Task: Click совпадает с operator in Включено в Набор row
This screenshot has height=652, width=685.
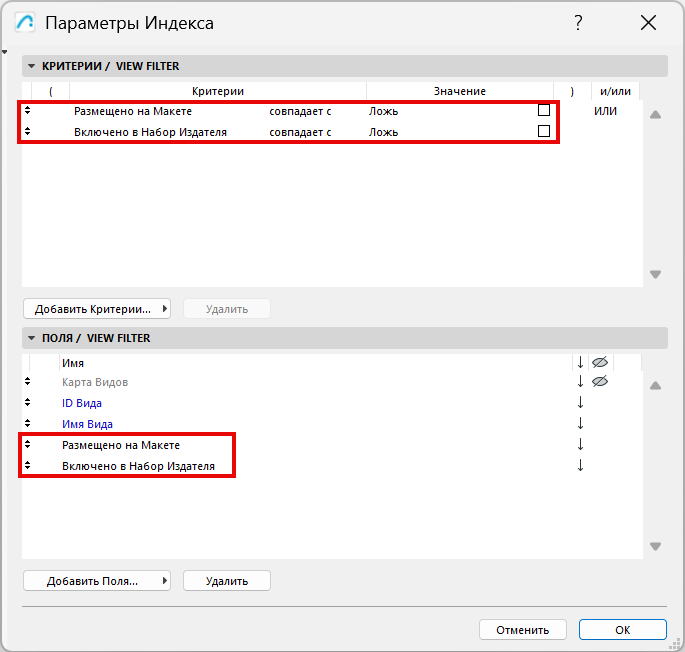Action: pyautogui.click(x=300, y=132)
